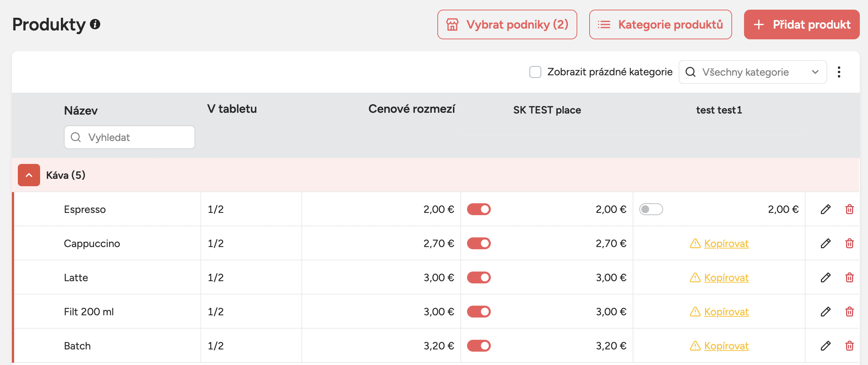The image size is (868, 365).
Task: Click the info icon next to Produkty
Action: tap(95, 24)
